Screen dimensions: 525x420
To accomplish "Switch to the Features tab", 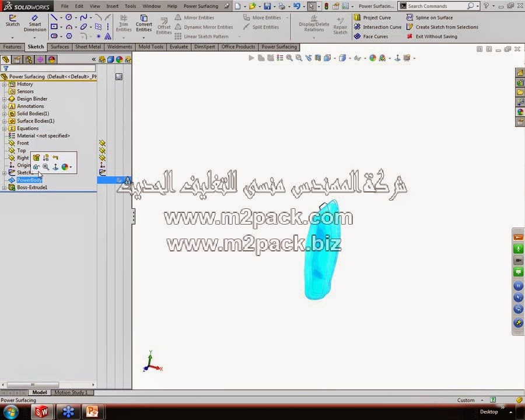I will coord(12,47).
